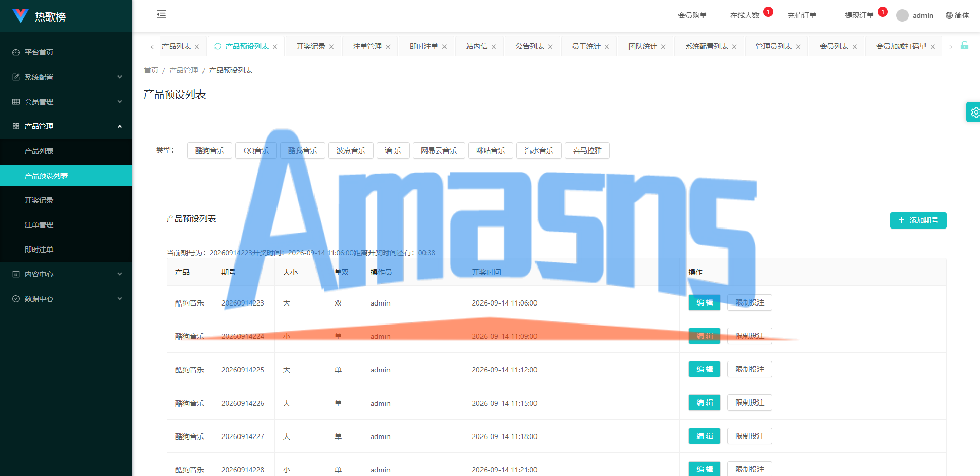
Task: Click the admin avatar icon
Action: (x=902, y=15)
